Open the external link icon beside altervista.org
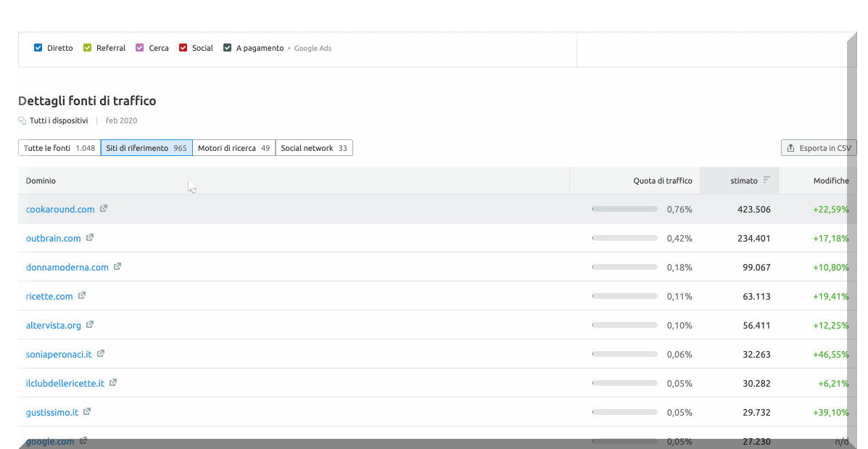 [90, 324]
